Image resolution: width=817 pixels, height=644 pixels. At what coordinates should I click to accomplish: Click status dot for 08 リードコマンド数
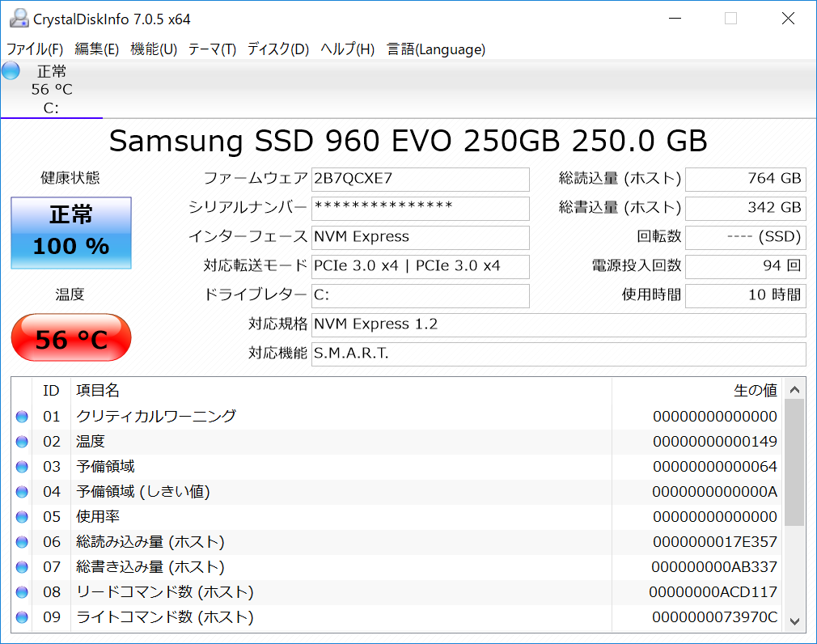(22, 592)
